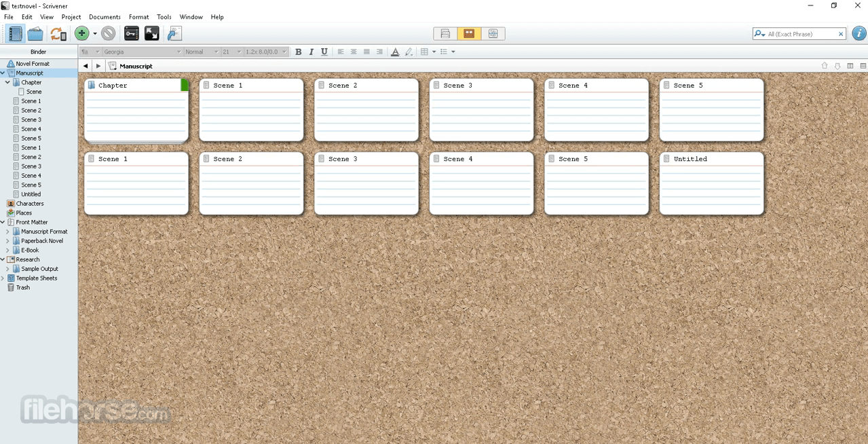Open the Documents menu
The image size is (868, 444).
[x=105, y=17]
